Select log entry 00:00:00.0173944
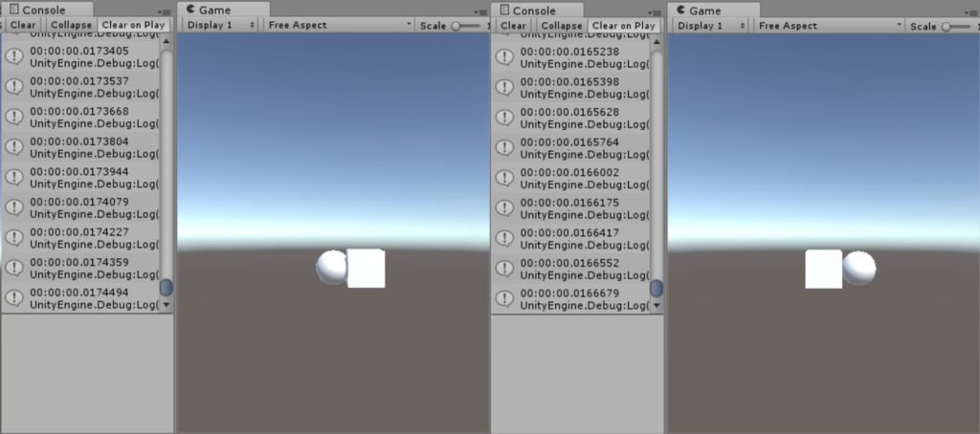The width and height of the screenshot is (980, 434). click(80, 177)
